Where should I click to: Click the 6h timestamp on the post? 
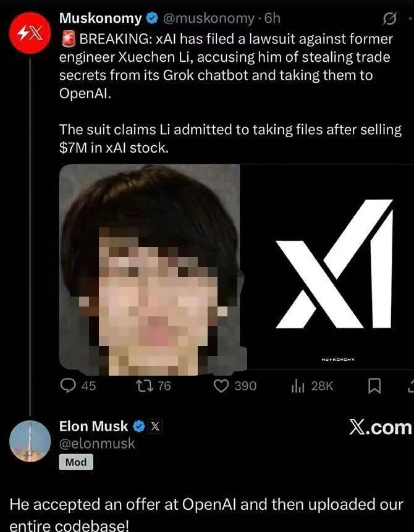click(272, 19)
